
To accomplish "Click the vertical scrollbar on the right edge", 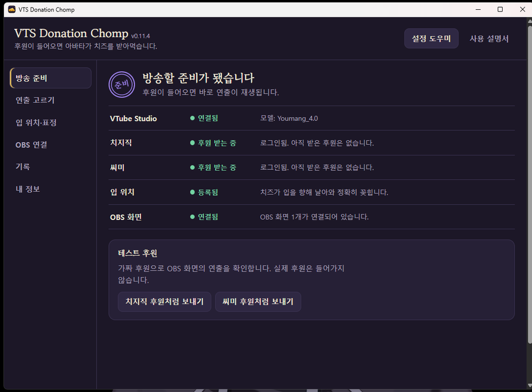I will pos(530,183).
